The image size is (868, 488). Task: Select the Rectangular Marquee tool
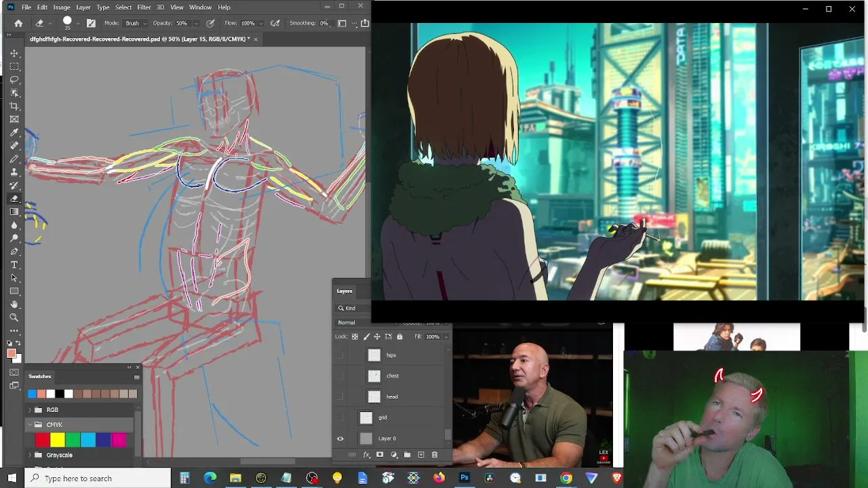pyautogui.click(x=14, y=66)
